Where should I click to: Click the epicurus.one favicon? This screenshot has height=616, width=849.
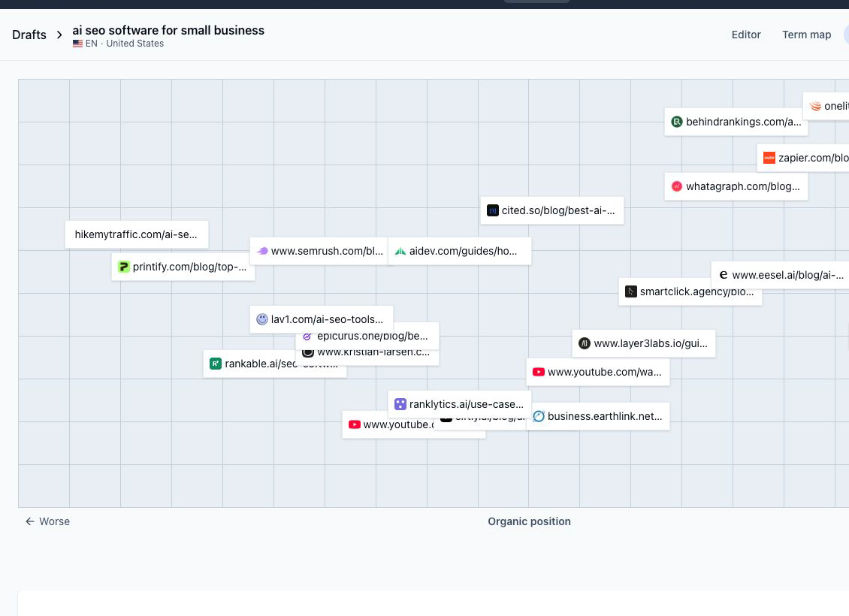(x=307, y=336)
